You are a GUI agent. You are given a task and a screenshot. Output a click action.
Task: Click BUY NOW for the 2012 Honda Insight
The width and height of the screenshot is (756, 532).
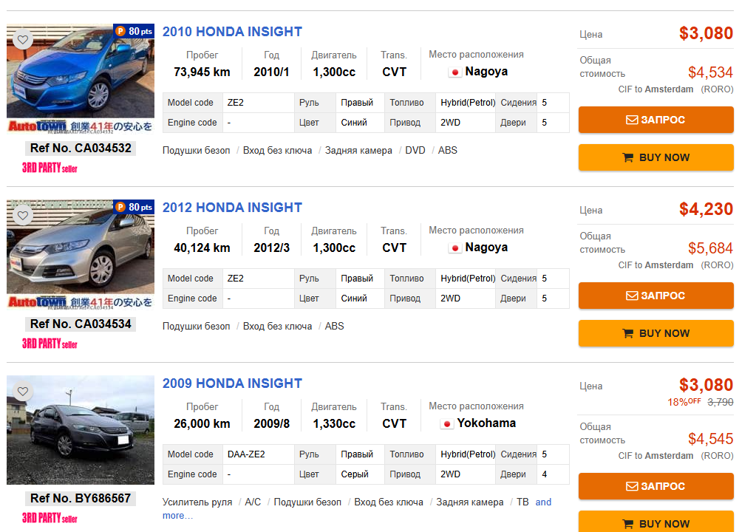click(655, 333)
